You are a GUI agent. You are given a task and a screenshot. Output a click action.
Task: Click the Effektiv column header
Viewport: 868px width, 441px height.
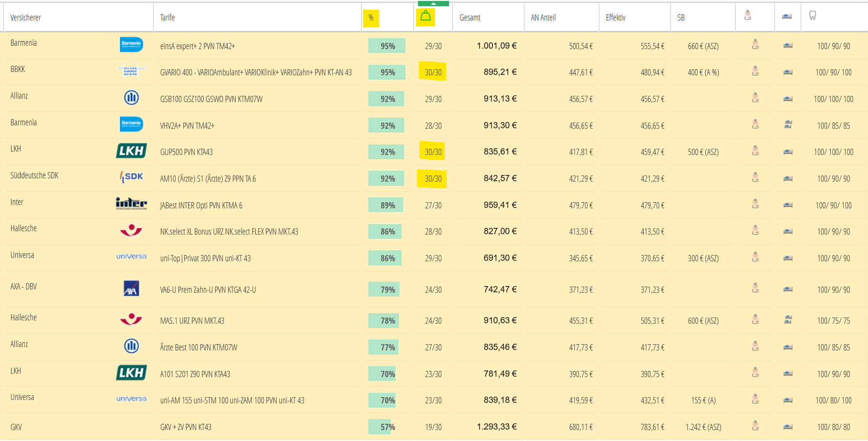click(x=616, y=18)
